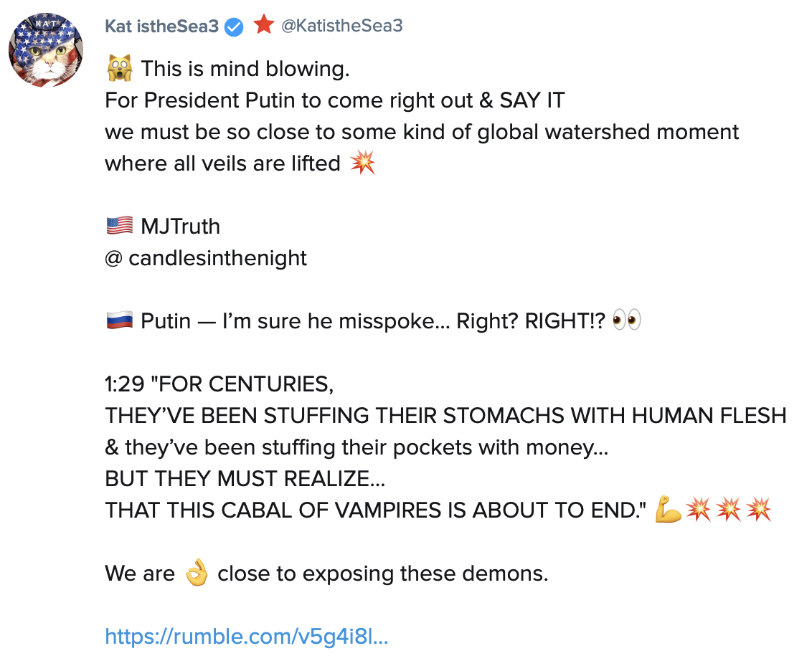Click the last collision emoji after END
This screenshot has height=661, width=812.
click(x=758, y=510)
